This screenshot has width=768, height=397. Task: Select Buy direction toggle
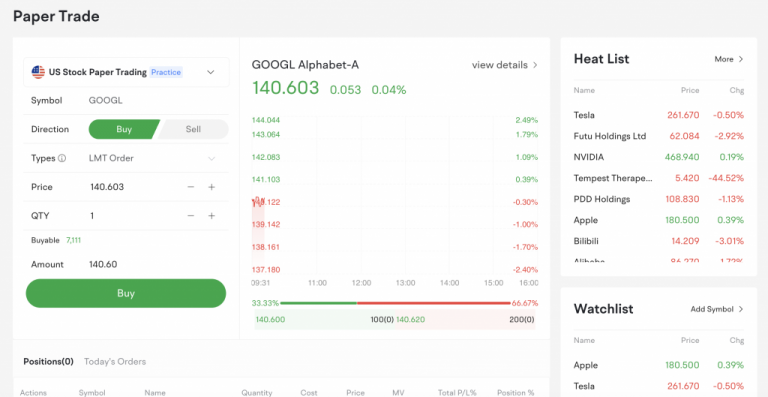pyautogui.click(x=124, y=129)
